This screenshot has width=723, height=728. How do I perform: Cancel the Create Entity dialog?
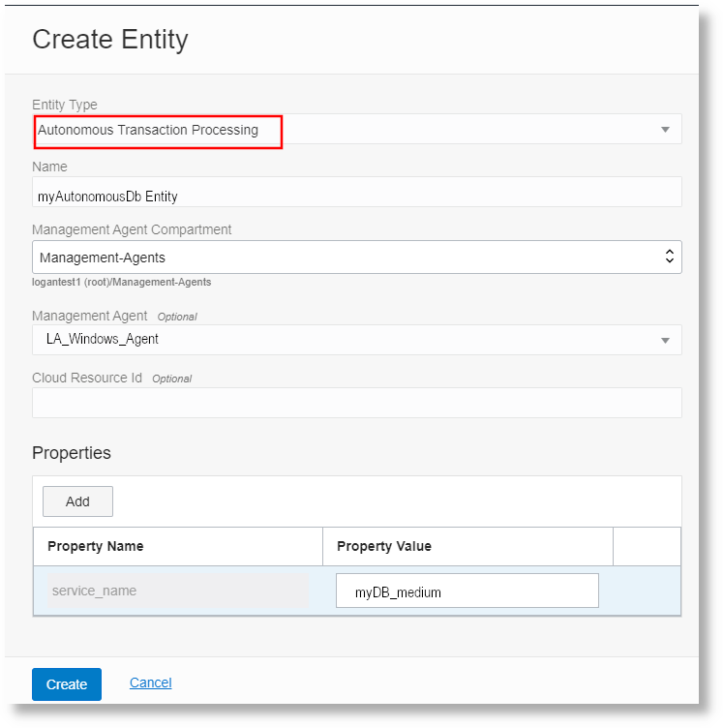coord(151,682)
